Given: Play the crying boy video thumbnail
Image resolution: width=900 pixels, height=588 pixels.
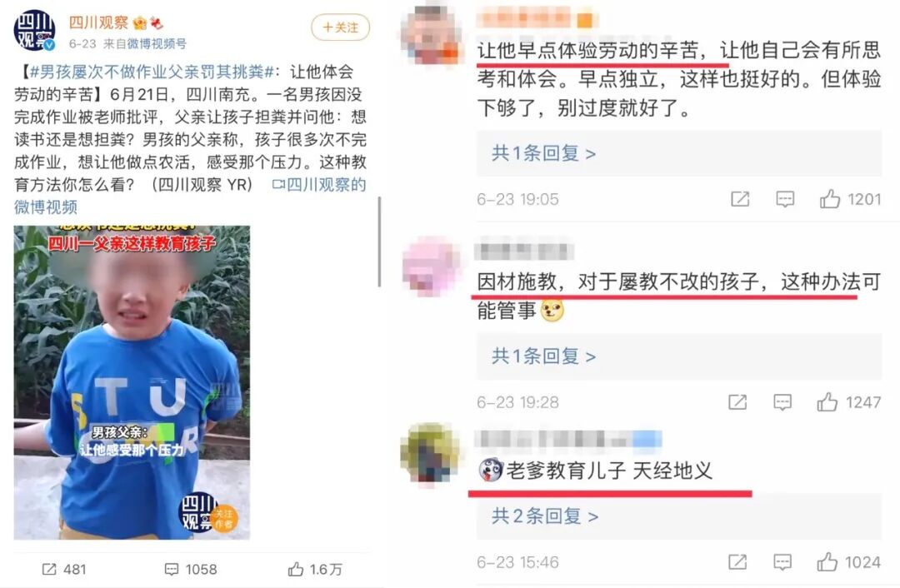Looking at the screenshot, I should [x=132, y=382].
